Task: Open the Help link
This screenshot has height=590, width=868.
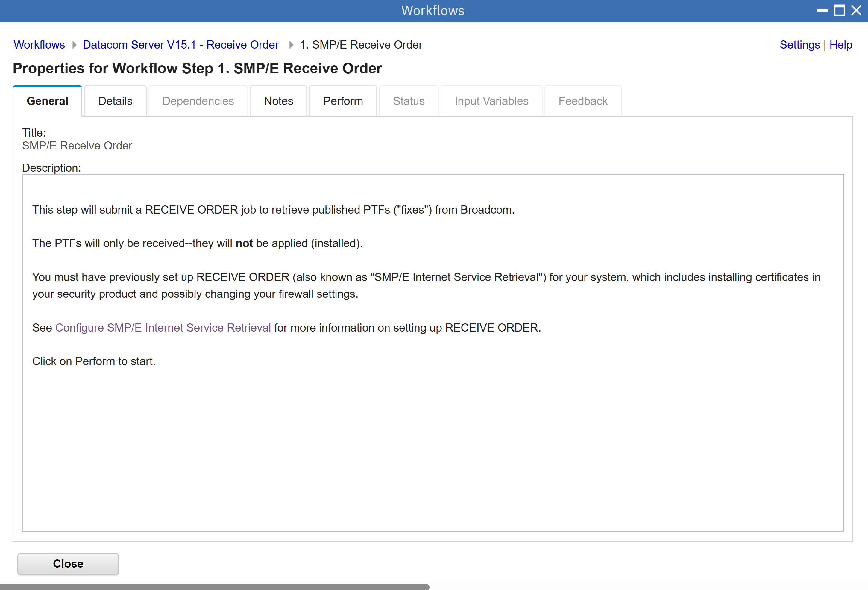Action: (840, 45)
